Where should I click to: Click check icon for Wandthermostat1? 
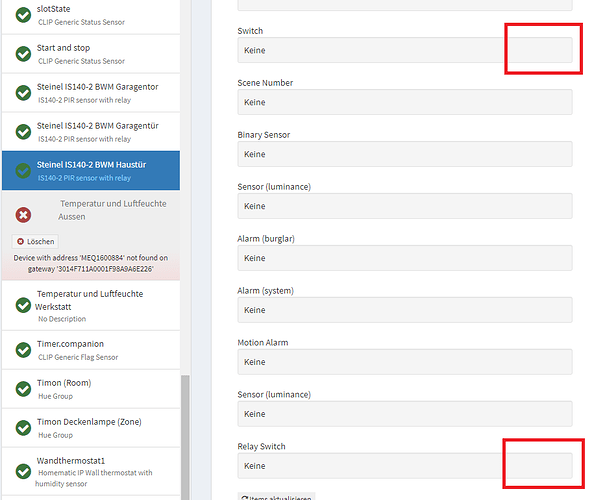23,471
